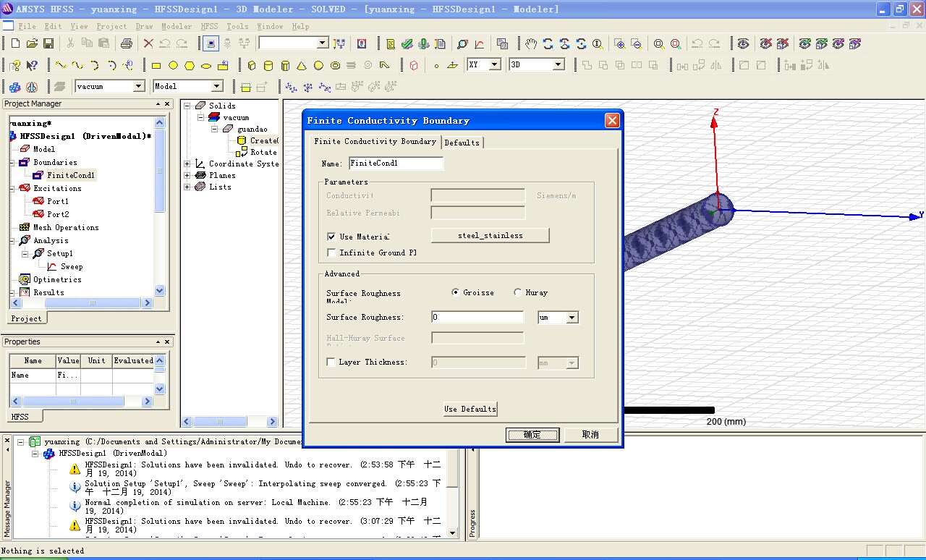Viewport: 926px width, 560px height.
Task: Select the Draw Torus tool
Action: [335, 65]
